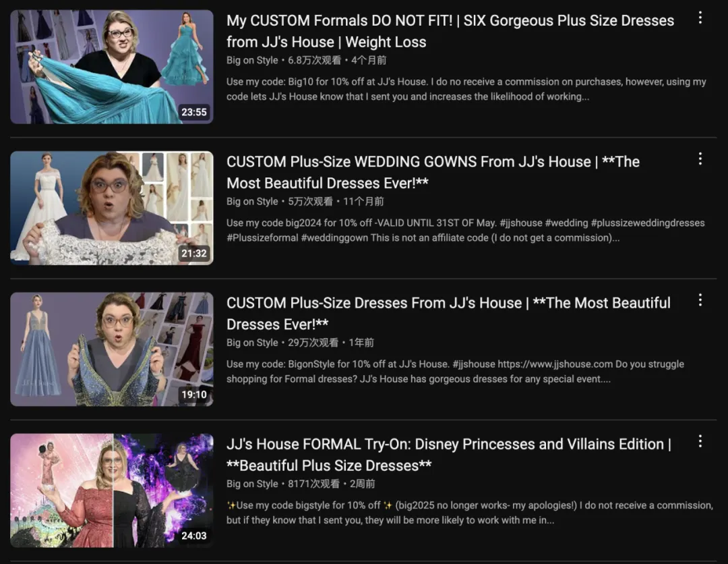Visit Big on Style channel under Weight Loss video

(x=252, y=61)
